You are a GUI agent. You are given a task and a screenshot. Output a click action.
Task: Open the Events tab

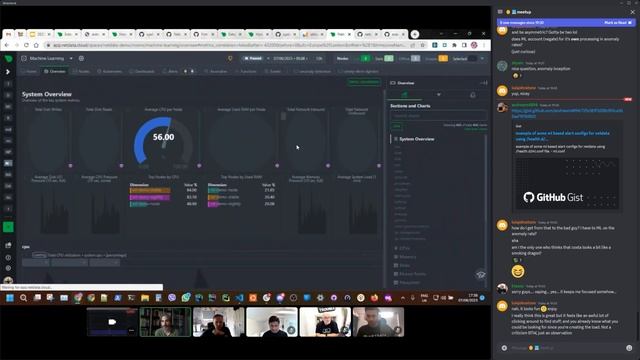273,71
